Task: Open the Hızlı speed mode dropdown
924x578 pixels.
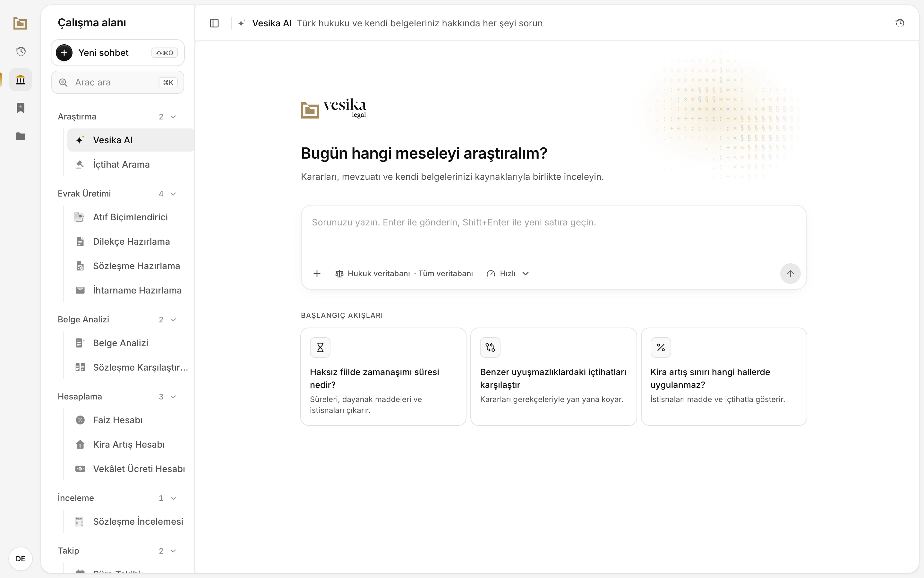Action: 508,274
